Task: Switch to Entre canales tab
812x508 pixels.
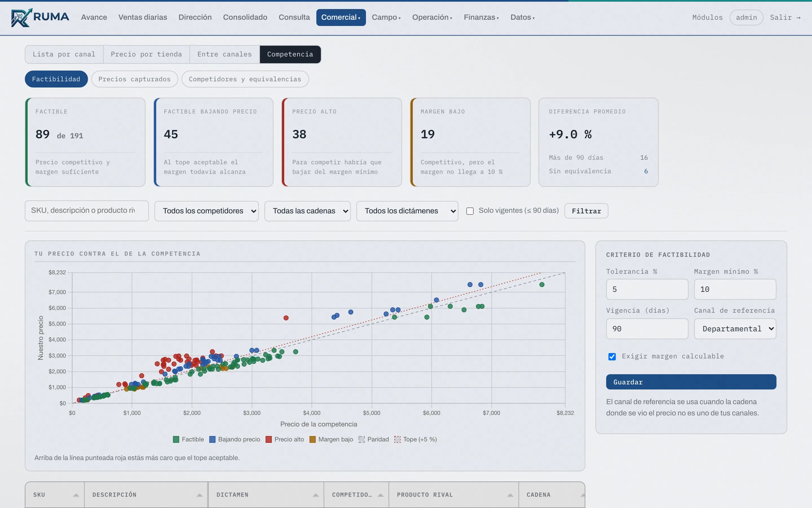Action: (224, 54)
